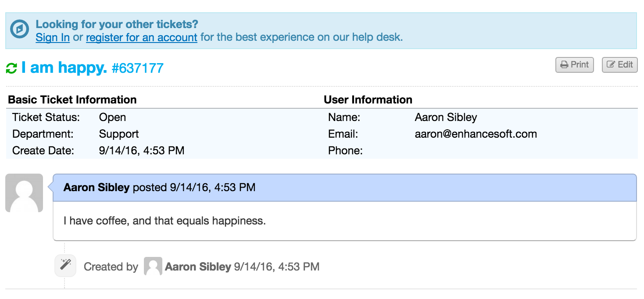Click the message body about coffee
The height and width of the screenshot is (299, 644).
pyautogui.click(x=165, y=221)
